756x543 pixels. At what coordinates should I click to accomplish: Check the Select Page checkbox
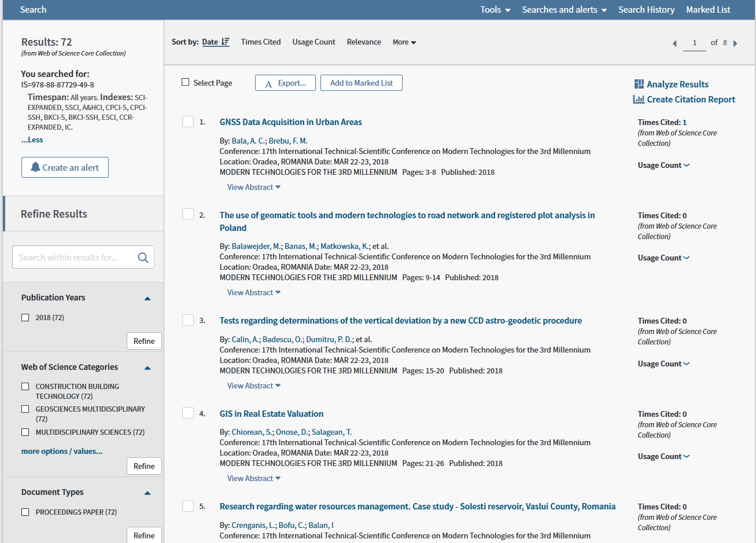coord(186,82)
